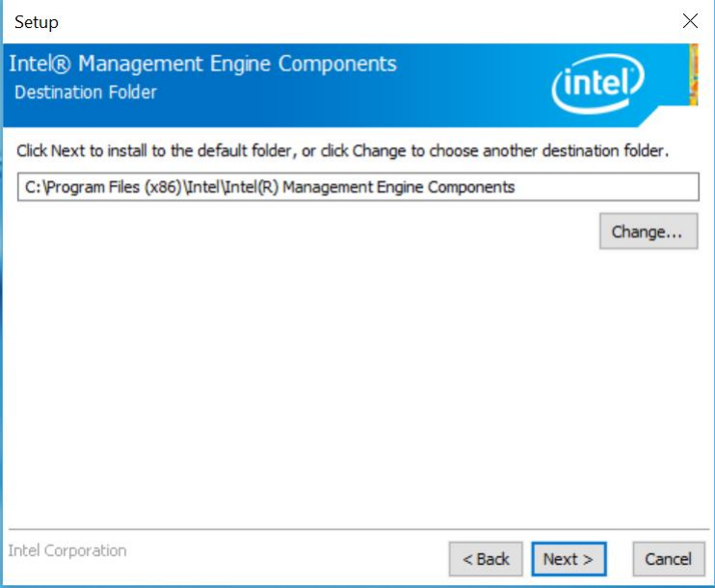Click the Intel logo in the banner
Viewport: 715px width, 588px height.
pyautogui.click(x=597, y=87)
